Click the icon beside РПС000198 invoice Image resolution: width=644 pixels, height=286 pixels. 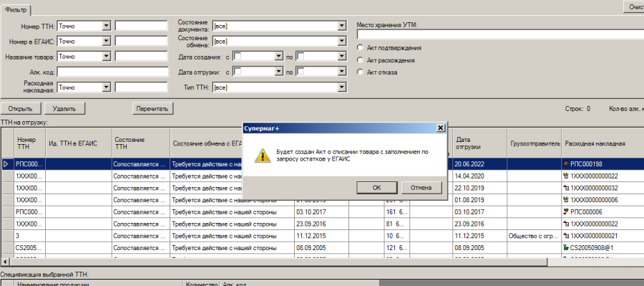567,163
